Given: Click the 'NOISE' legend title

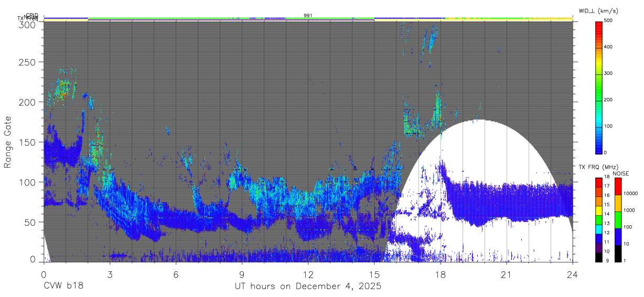Looking at the screenshot, I should pos(620,174).
